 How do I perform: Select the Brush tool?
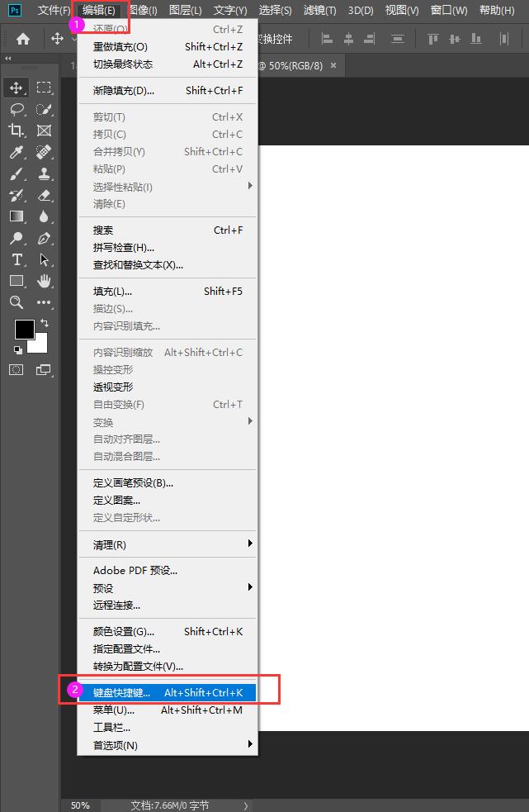pyautogui.click(x=16, y=173)
